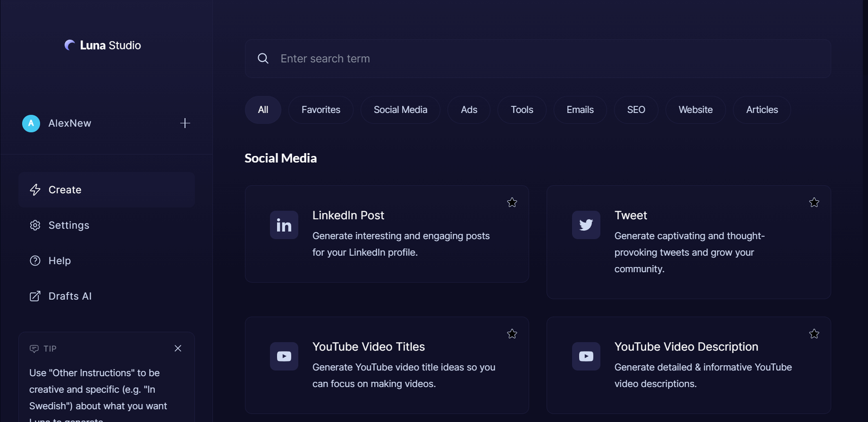The width and height of the screenshot is (868, 422).
Task: Show Website templates
Action: [695, 110]
